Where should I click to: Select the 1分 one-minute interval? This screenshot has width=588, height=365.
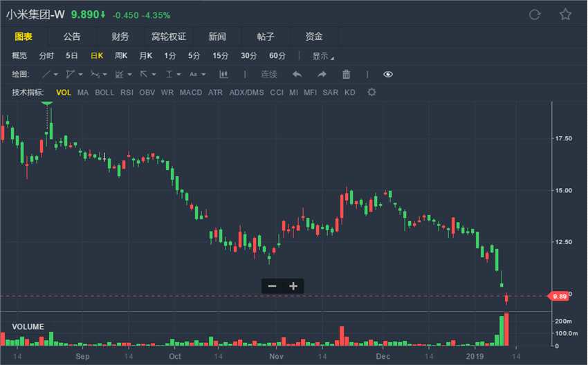coord(170,56)
